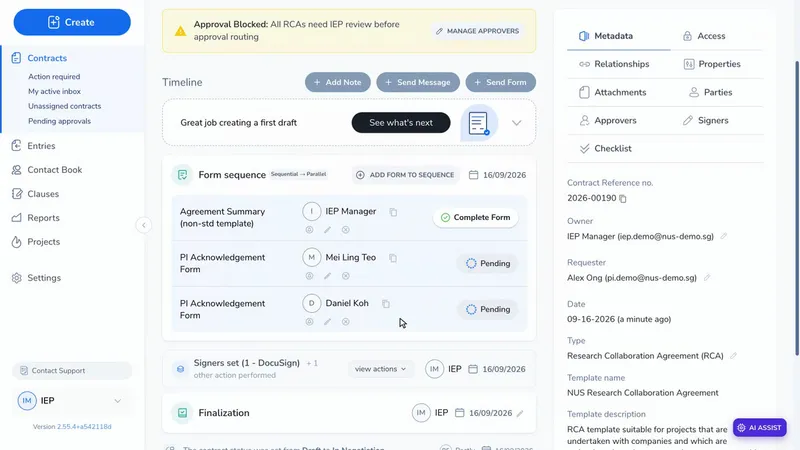Remove Daniel Koh's form via X icon
This screenshot has height=450, width=800.
pyautogui.click(x=345, y=322)
